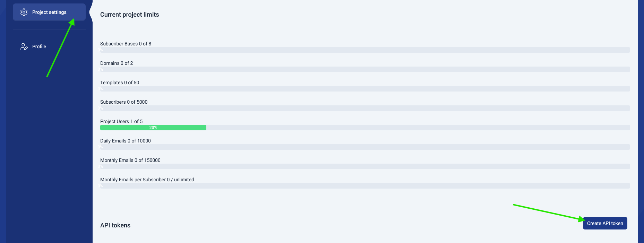
Task: Open the Profile menu item
Action: 49,46
